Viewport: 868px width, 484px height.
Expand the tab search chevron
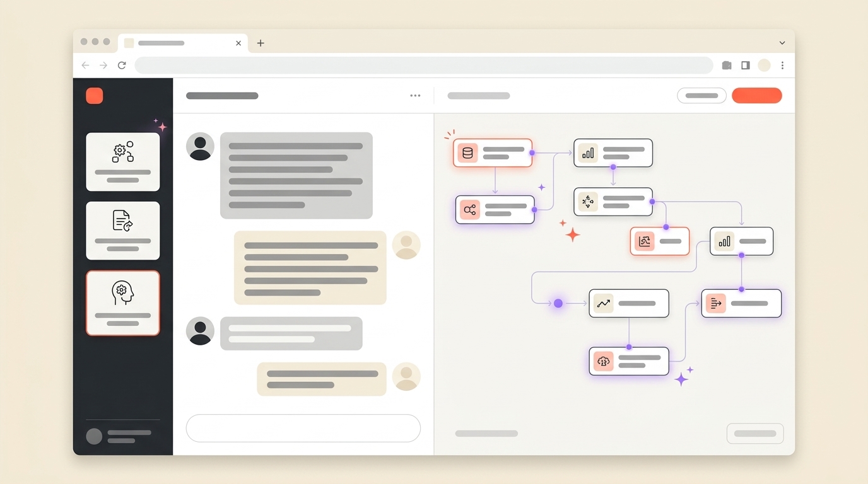coord(782,43)
